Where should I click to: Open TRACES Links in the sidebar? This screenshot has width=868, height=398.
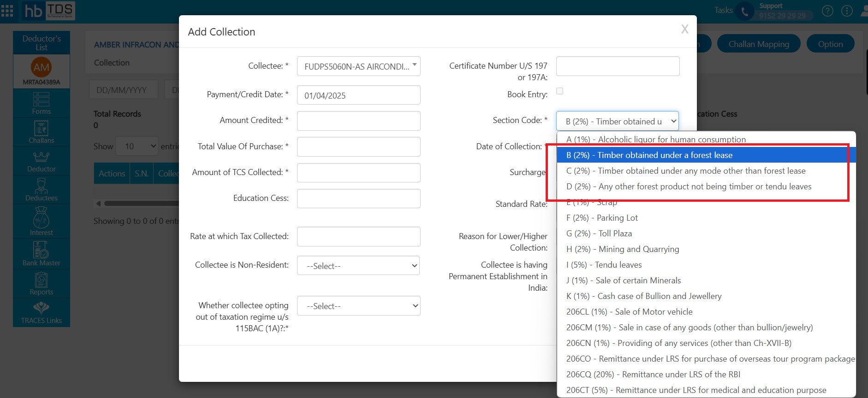coord(42,313)
